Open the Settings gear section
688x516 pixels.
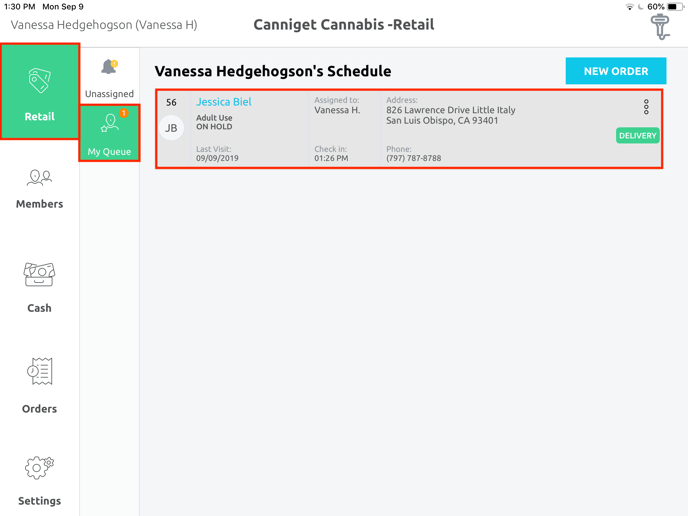[x=39, y=481]
